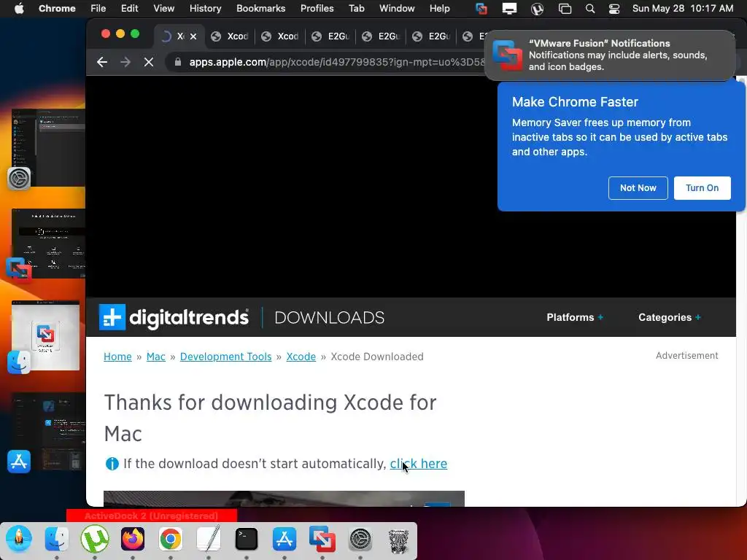Stop loading the page
The height and width of the screenshot is (560, 747).
pos(149,62)
